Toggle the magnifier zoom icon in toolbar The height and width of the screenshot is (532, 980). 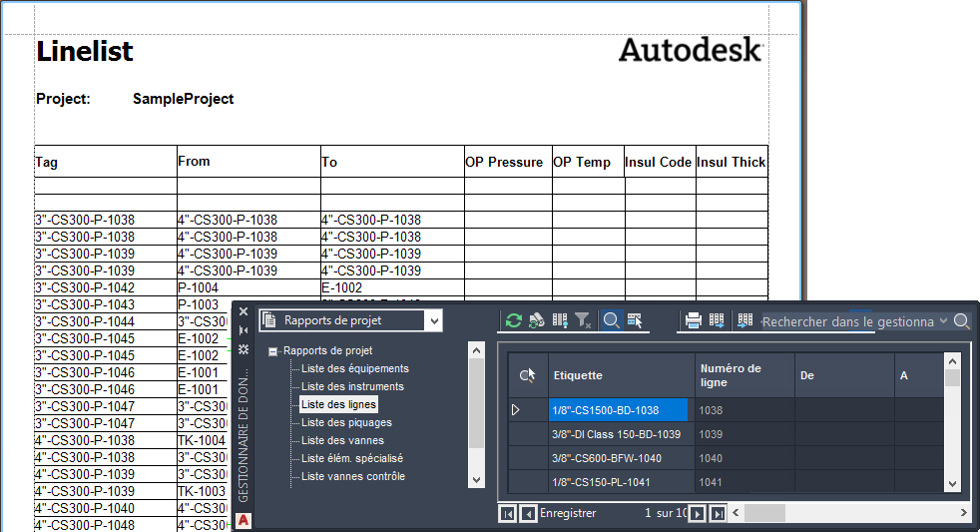(x=611, y=320)
